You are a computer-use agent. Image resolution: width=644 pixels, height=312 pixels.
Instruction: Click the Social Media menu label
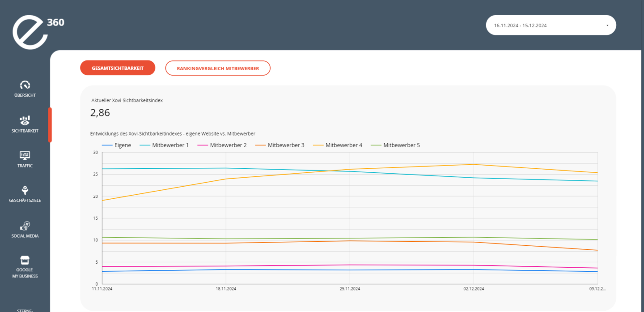[25, 236]
